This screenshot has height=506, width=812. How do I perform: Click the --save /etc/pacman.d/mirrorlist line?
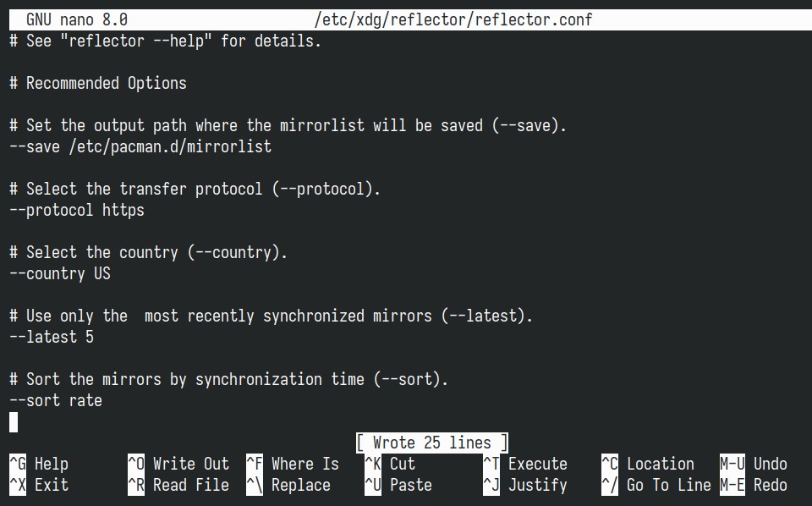pyautogui.click(x=140, y=146)
